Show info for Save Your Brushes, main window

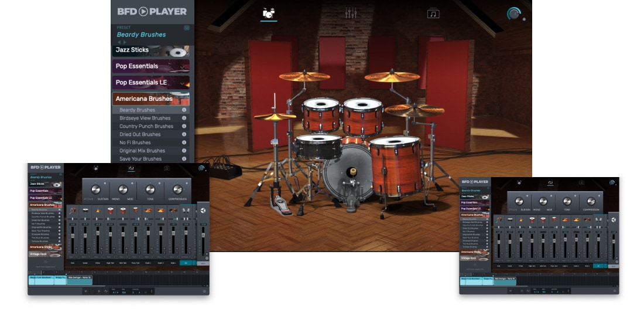click(184, 159)
